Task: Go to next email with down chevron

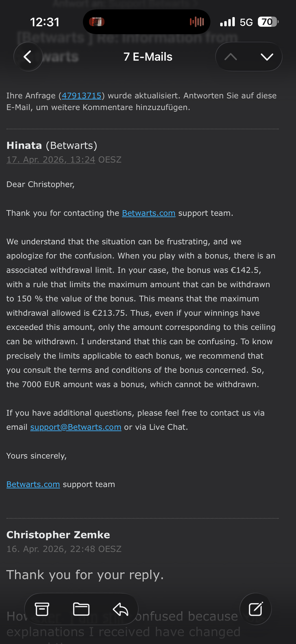Action: 267,57
